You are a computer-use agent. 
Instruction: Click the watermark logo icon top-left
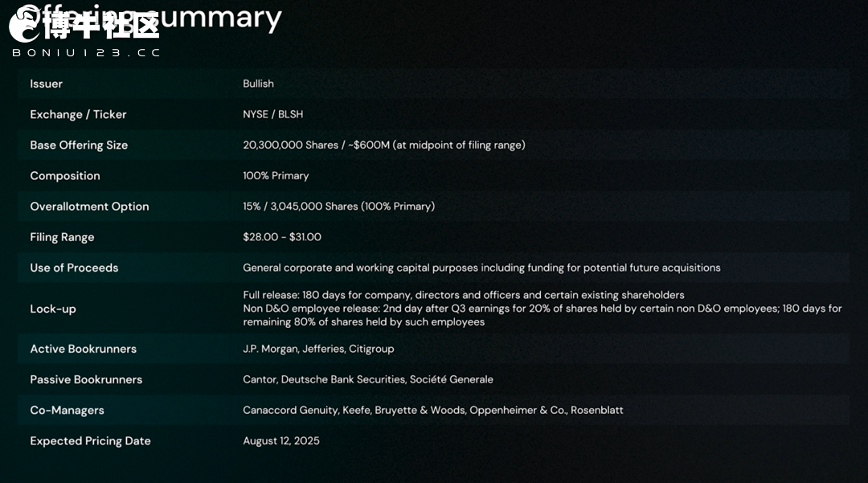click(24, 24)
